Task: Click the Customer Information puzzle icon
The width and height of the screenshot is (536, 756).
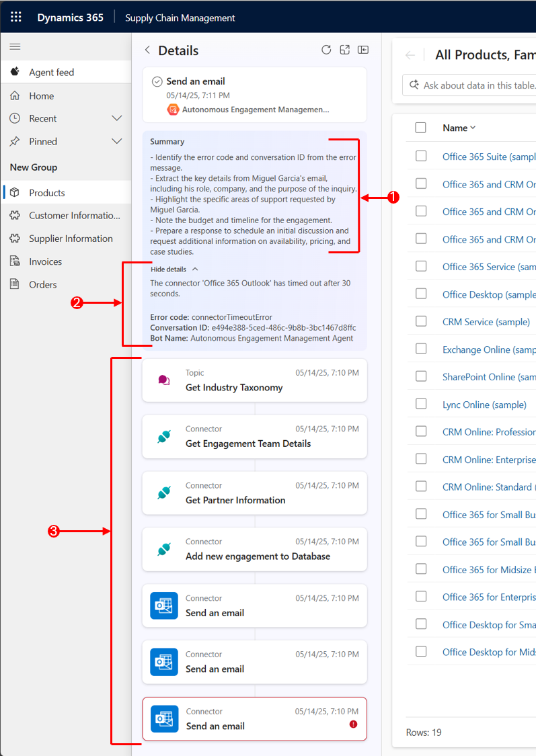Action: 15,215
